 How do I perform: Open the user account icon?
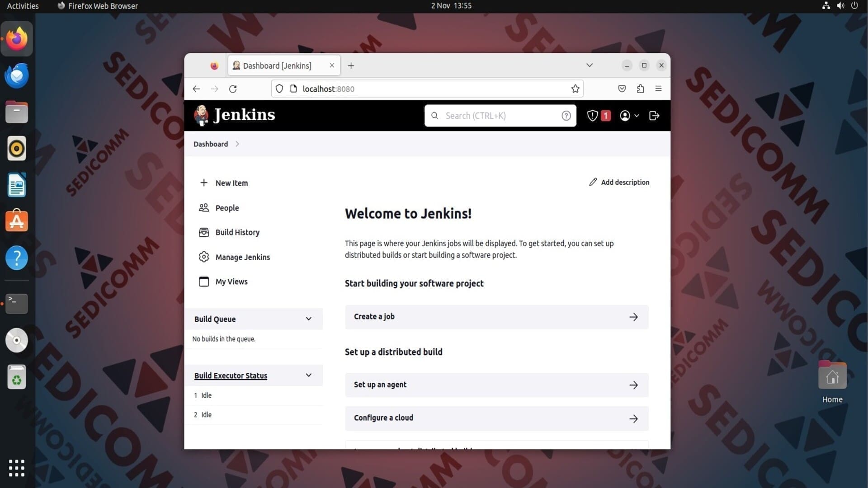pos(625,116)
